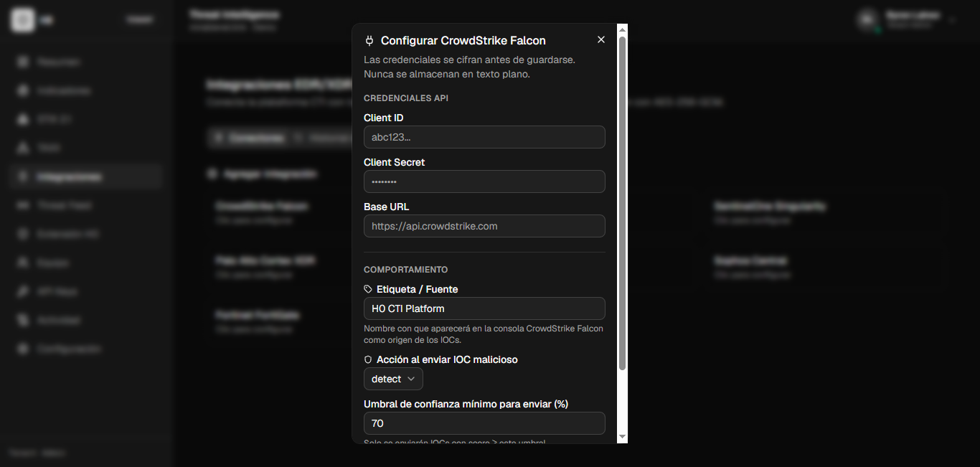Focus the Client Secret password field
The width and height of the screenshot is (980, 467).
coord(484,181)
